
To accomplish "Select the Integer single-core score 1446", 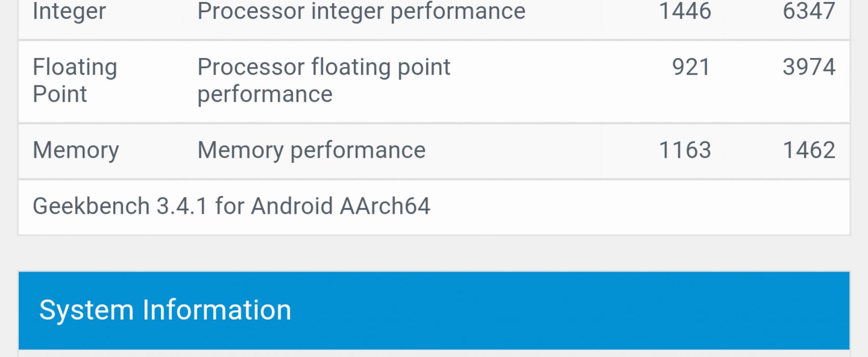I will [685, 11].
